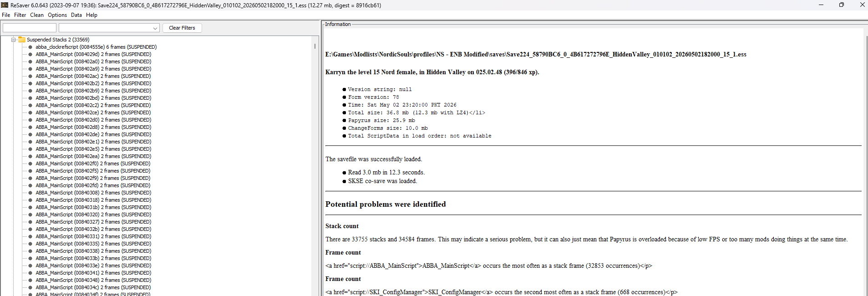Select ABBA_MainScript (0084032b) row

[x=93, y=229]
